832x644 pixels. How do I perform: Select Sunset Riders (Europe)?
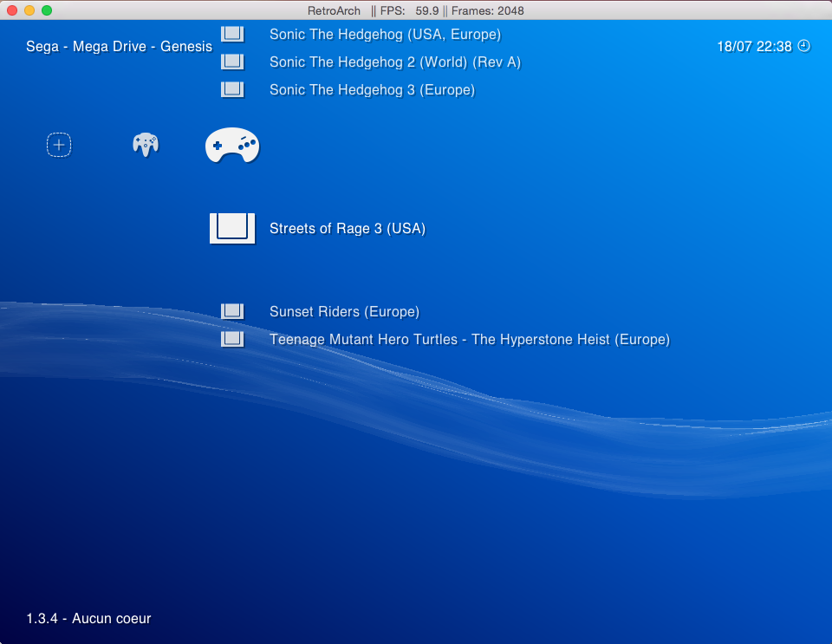pos(344,311)
